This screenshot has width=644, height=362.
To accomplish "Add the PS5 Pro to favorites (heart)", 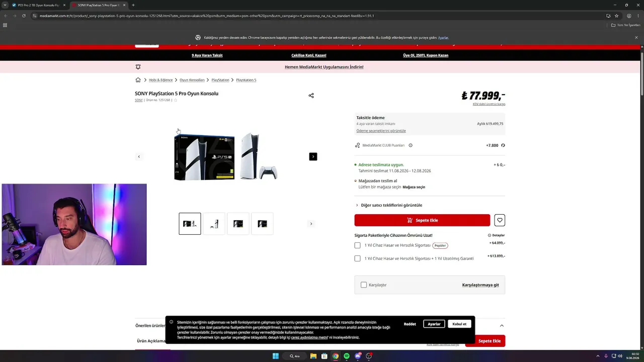I will pyautogui.click(x=500, y=220).
